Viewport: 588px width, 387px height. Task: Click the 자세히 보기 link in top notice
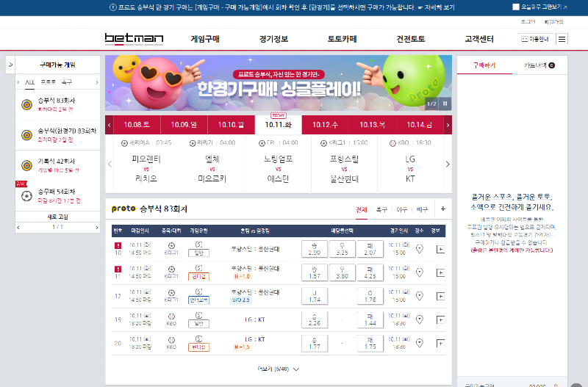[x=438, y=7]
